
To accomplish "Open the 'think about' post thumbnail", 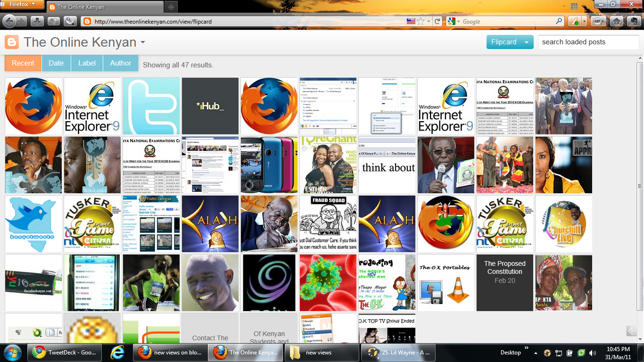I will click(387, 165).
